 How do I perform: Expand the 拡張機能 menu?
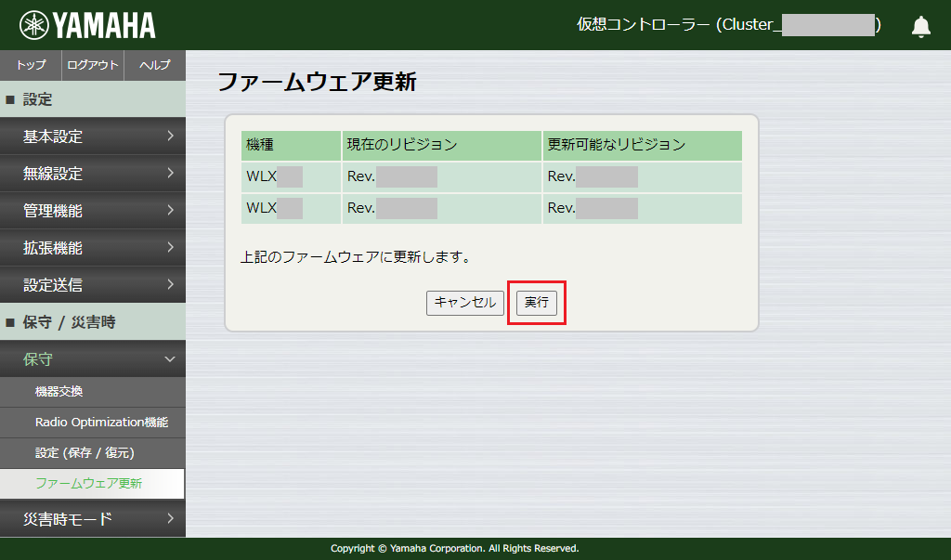pos(93,248)
